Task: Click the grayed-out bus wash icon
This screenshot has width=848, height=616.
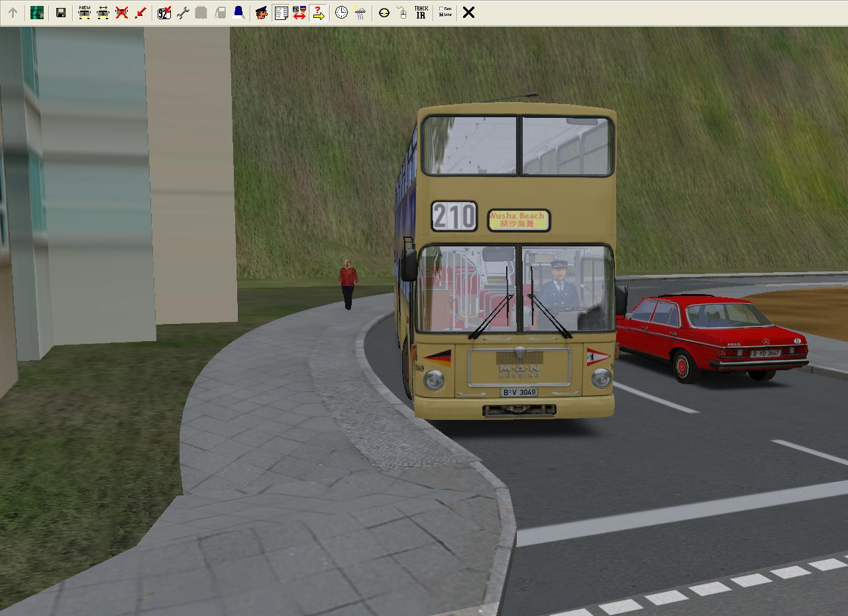Action: point(201,13)
